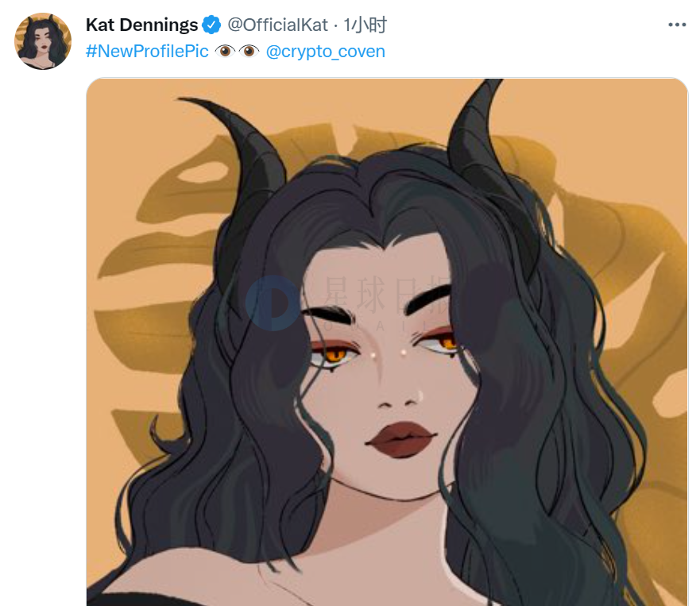Click the 星球日报 watermark logo on image

pos(273,303)
